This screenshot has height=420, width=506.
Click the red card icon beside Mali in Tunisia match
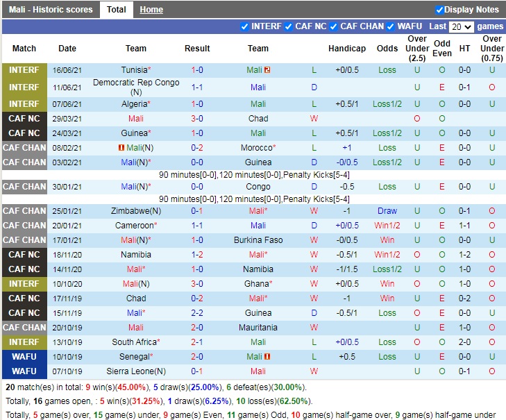coord(267,70)
